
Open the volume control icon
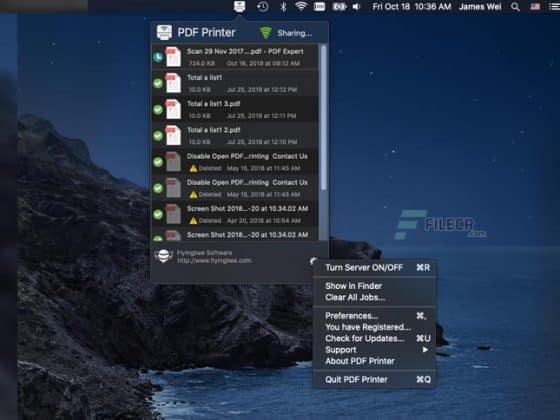pos(356,6)
